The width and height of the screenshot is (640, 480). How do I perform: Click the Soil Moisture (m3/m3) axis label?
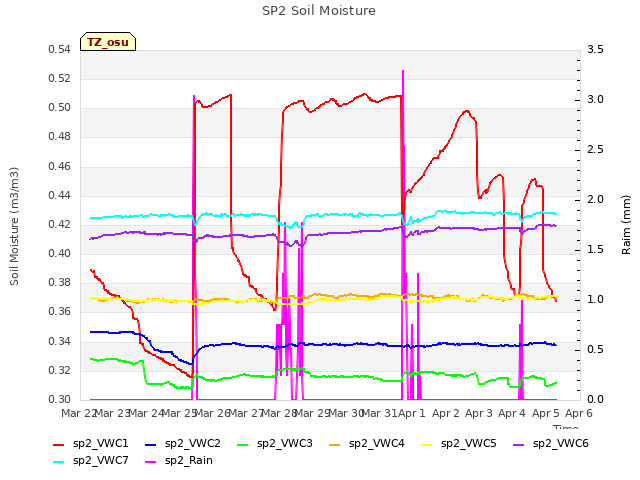[14, 226]
